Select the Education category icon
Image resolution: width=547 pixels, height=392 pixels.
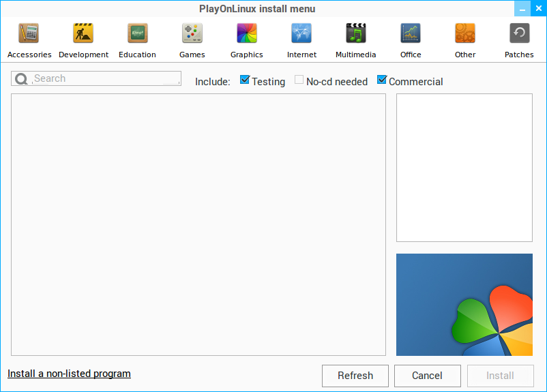138,33
